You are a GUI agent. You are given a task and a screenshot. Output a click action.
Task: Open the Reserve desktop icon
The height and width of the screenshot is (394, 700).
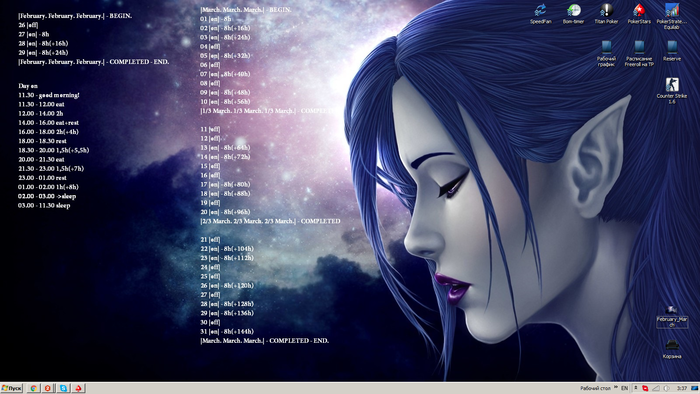[x=671, y=50]
